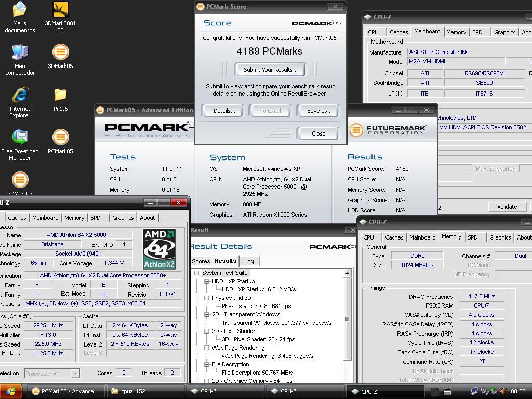Screen dimensions: 532x399
Task: Open Free Download Manager desktop icon
Action: pyautogui.click(x=20, y=145)
